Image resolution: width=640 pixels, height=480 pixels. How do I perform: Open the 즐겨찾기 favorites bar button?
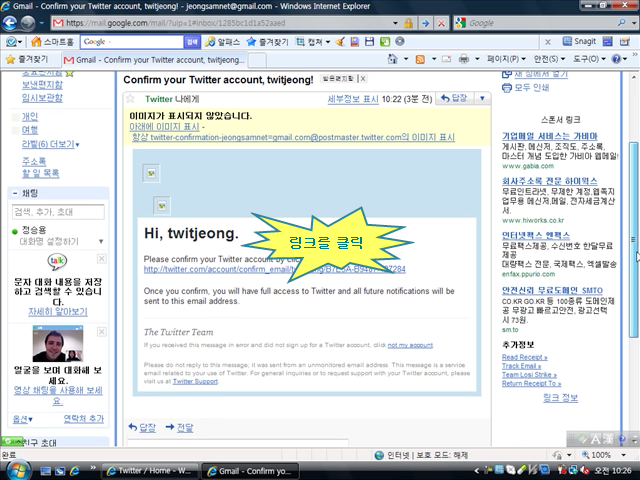pos(27,60)
